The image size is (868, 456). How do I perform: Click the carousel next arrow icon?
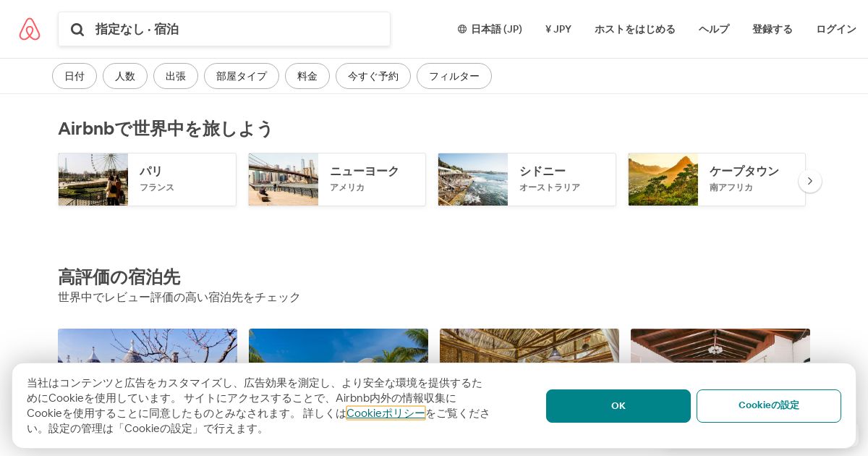click(810, 181)
